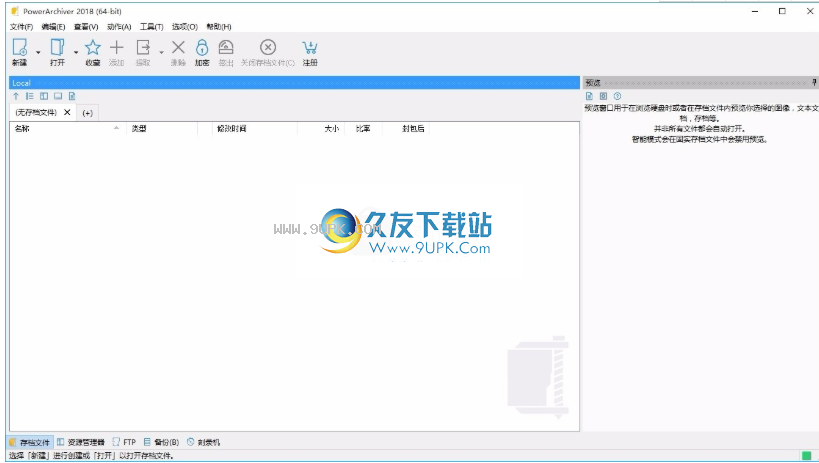Screen dimensions: 819x463
Task: Open the 查看(V) menu
Action: pyautogui.click(x=86, y=27)
